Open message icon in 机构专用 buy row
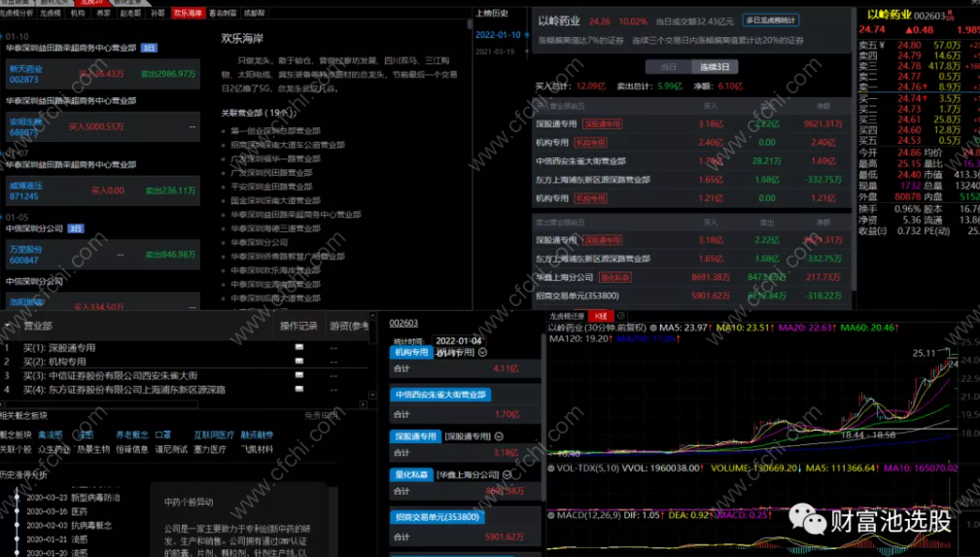This screenshot has width=980, height=557. click(298, 361)
